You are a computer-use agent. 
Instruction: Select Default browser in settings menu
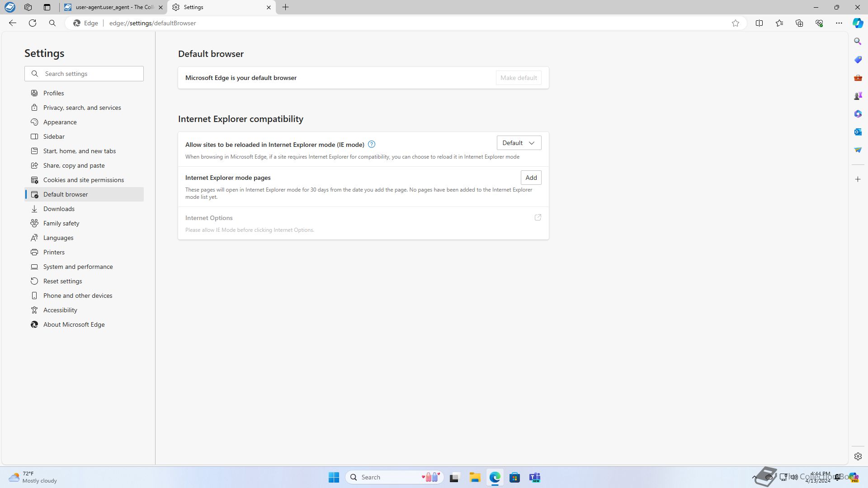click(x=84, y=194)
